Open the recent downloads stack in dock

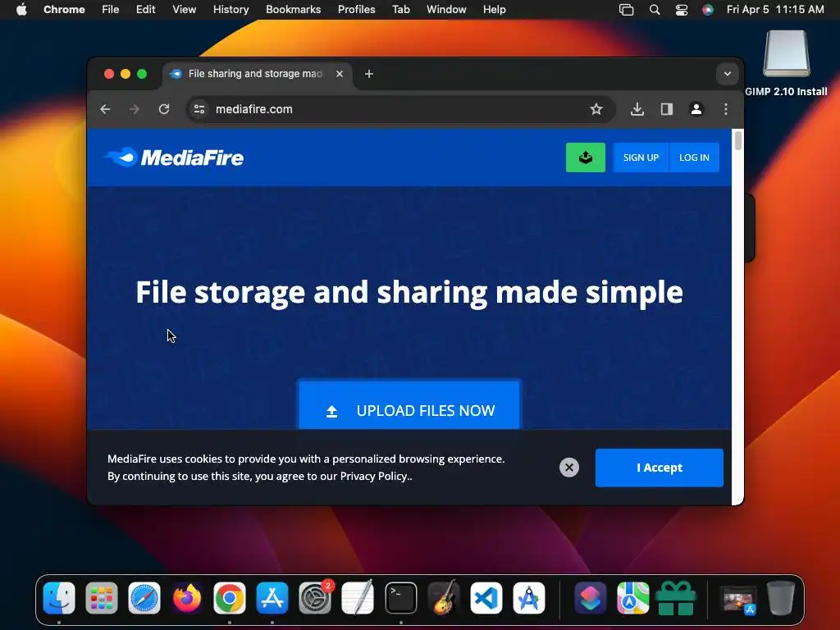pos(738,599)
